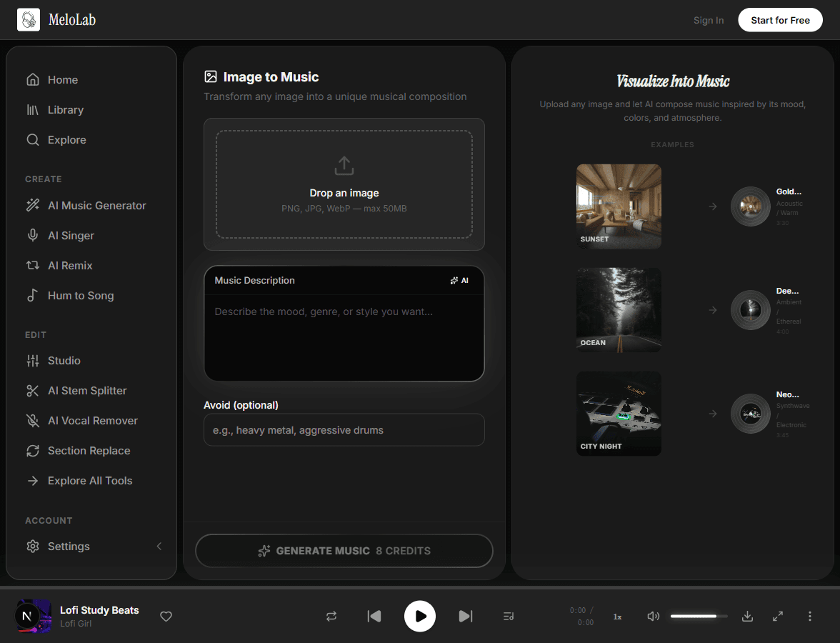
Task: Click the MeloLab brand name
Action: (x=71, y=20)
